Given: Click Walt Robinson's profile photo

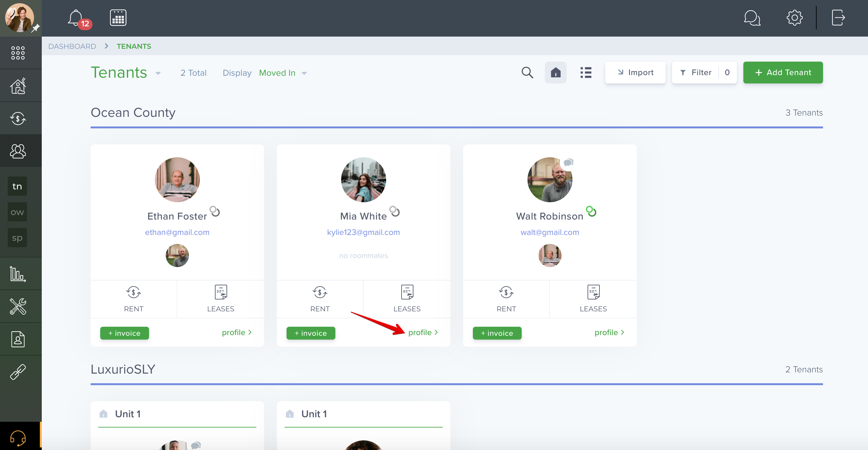Looking at the screenshot, I should pos(550,180).
